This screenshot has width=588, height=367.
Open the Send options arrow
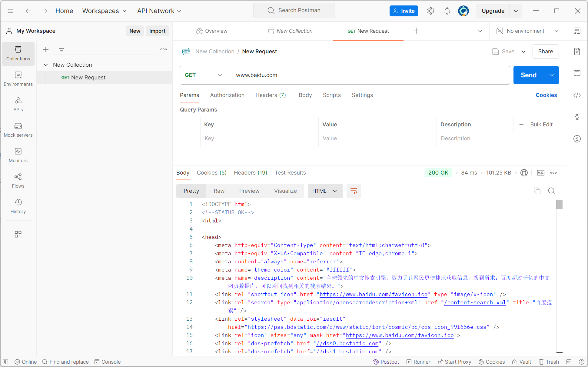552,75
